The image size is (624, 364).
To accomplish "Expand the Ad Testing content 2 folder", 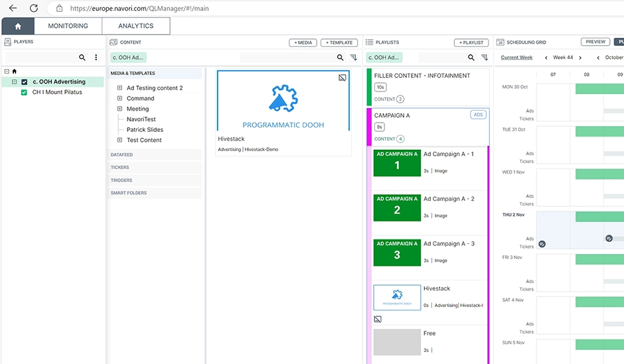I will point(119,88).
